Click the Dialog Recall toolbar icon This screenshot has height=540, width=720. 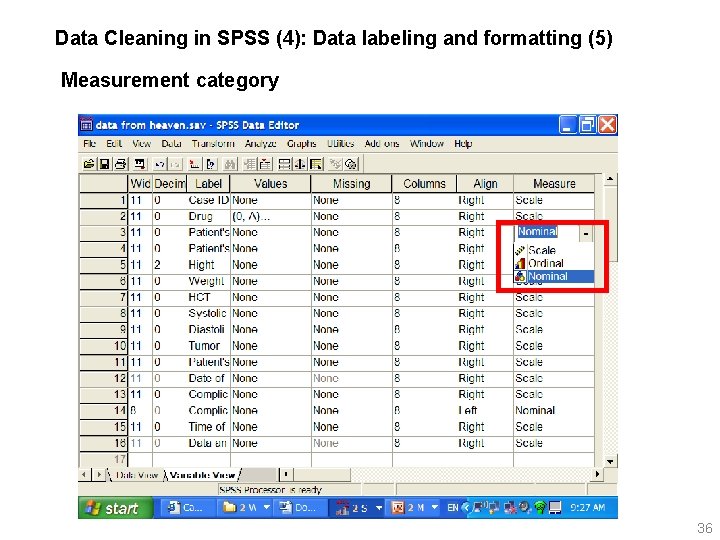140,164
